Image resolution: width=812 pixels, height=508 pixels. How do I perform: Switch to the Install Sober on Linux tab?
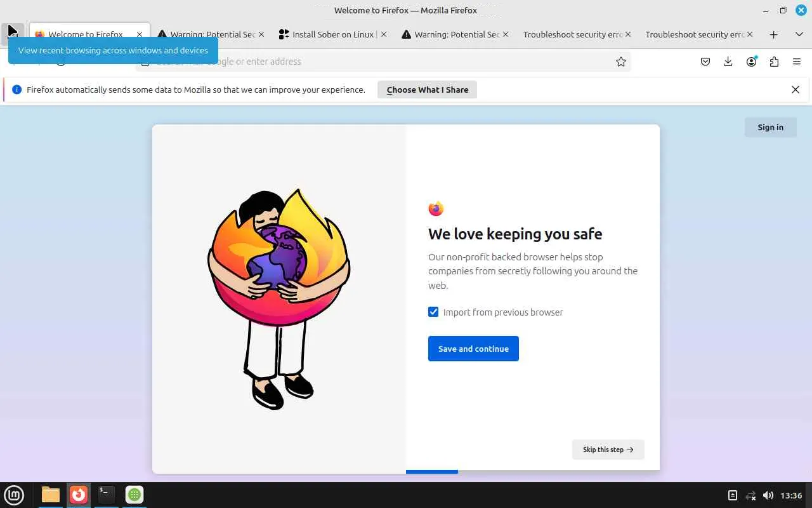(x=334, y=34)
